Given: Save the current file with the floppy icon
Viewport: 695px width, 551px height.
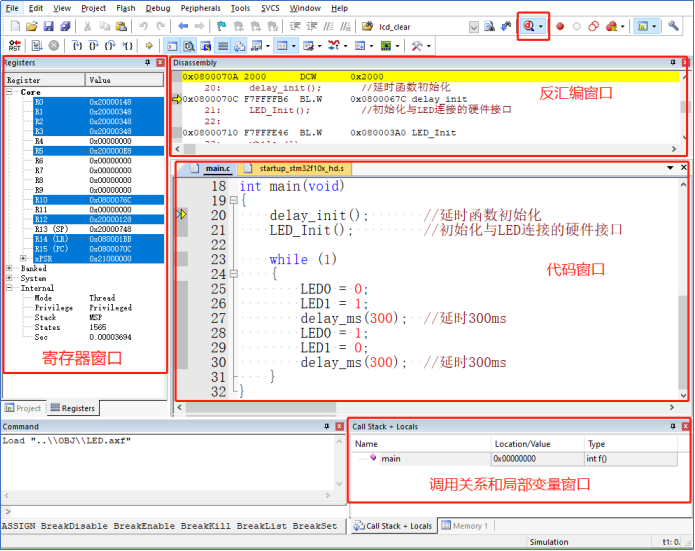Looking at the screenshot, I should (x=48, y=26).
